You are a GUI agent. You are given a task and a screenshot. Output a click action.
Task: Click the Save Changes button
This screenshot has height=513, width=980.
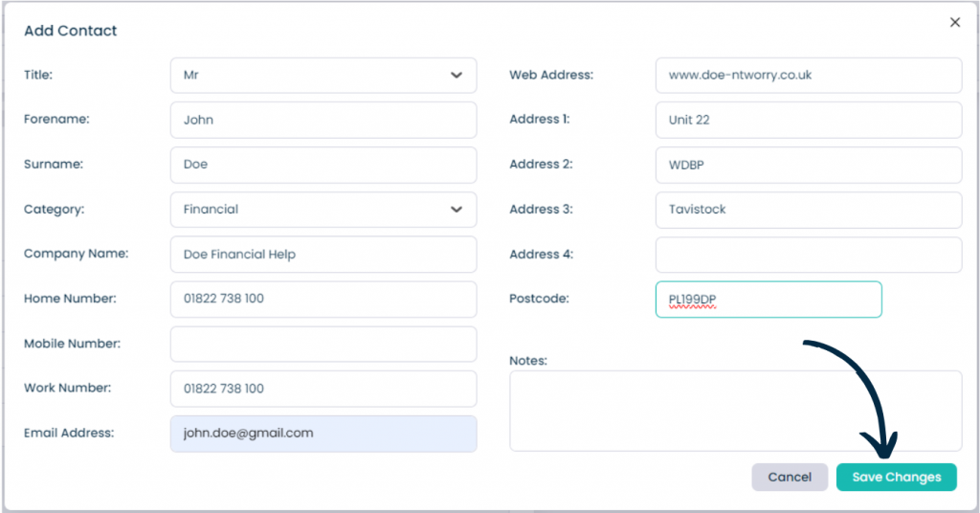click(x=896, y=477)
